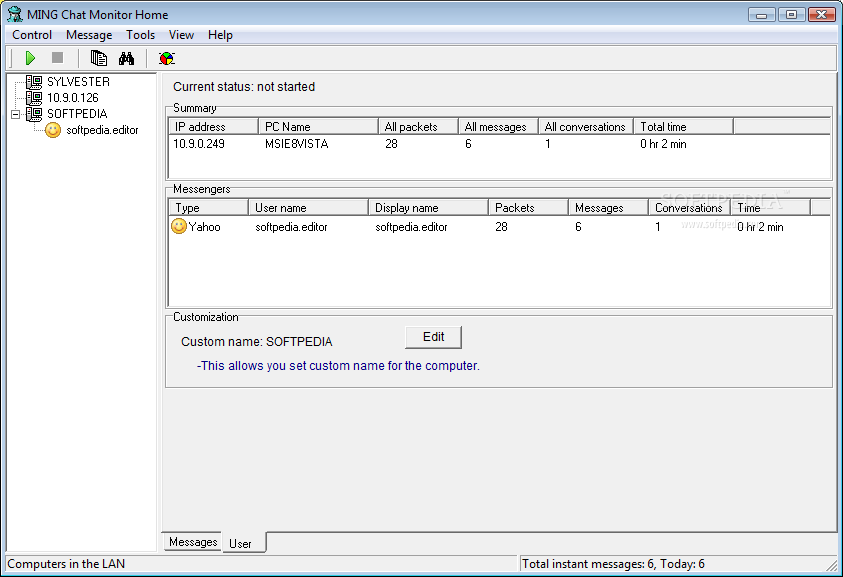Sort by IP address column header
The height and width of the screenshot is (577, 843).
[x=213, y=127]
